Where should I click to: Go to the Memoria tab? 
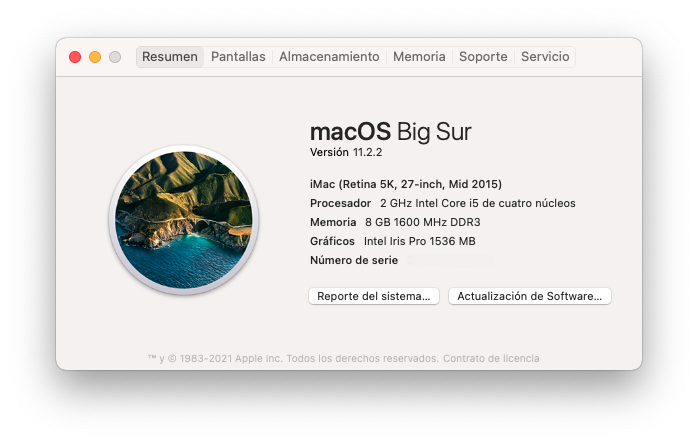pos(419,57)
